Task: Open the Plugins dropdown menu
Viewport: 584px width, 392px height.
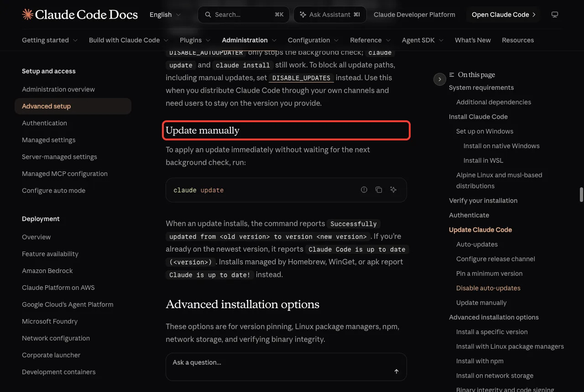Action: (x=195, y=40)
